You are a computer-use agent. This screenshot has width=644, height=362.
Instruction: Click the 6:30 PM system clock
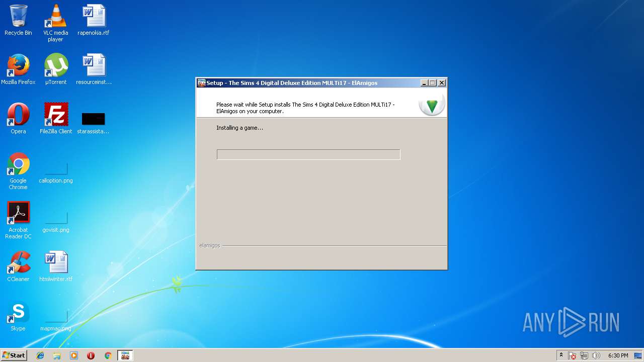click(618, 355)
